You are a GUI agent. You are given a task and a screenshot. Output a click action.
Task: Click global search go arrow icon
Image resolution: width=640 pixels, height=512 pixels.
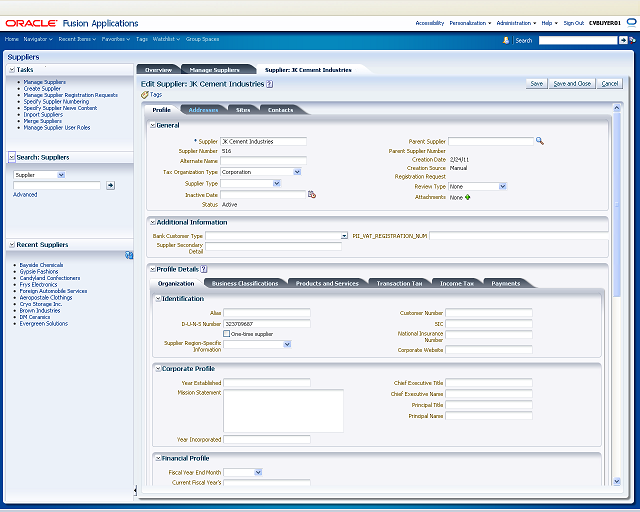pyautogui.click(x=623, y=40)
